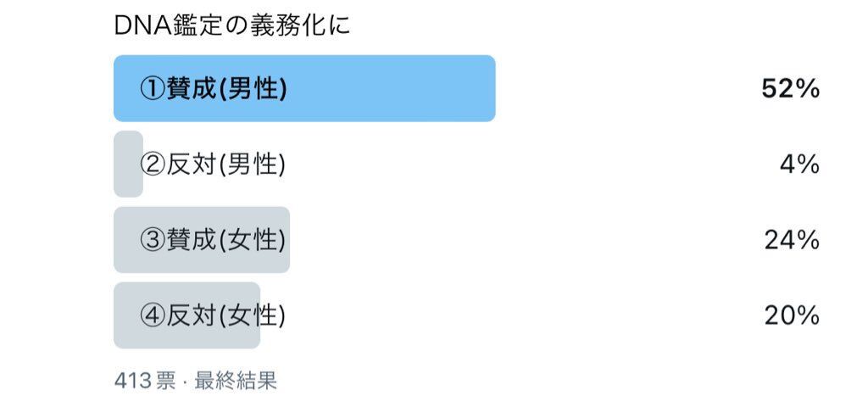Image resolution: width=868 pixels, height=407 pixels.
Task: Click the small gray 4% result bar
Action: click(x=129, y=164)
